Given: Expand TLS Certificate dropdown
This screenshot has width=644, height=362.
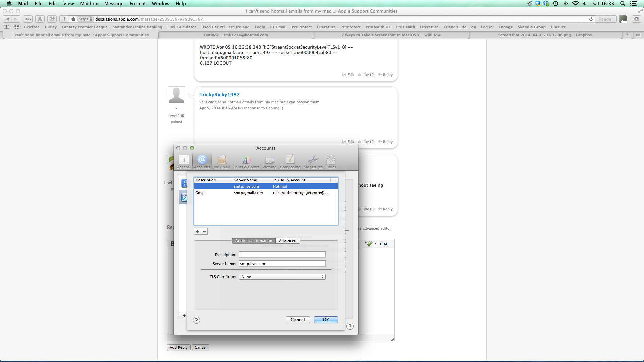Looking at the screenshot, I should pyautogui.click(x=282, y=277).
